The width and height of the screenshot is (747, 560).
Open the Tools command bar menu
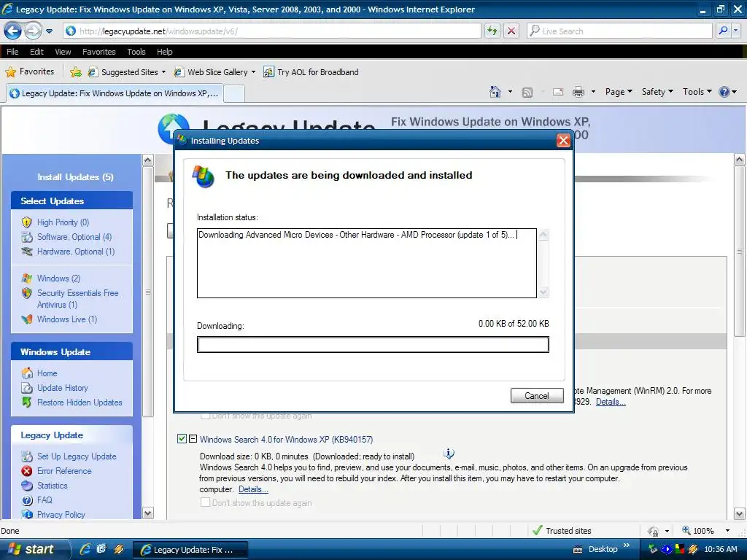click(697, 91)
